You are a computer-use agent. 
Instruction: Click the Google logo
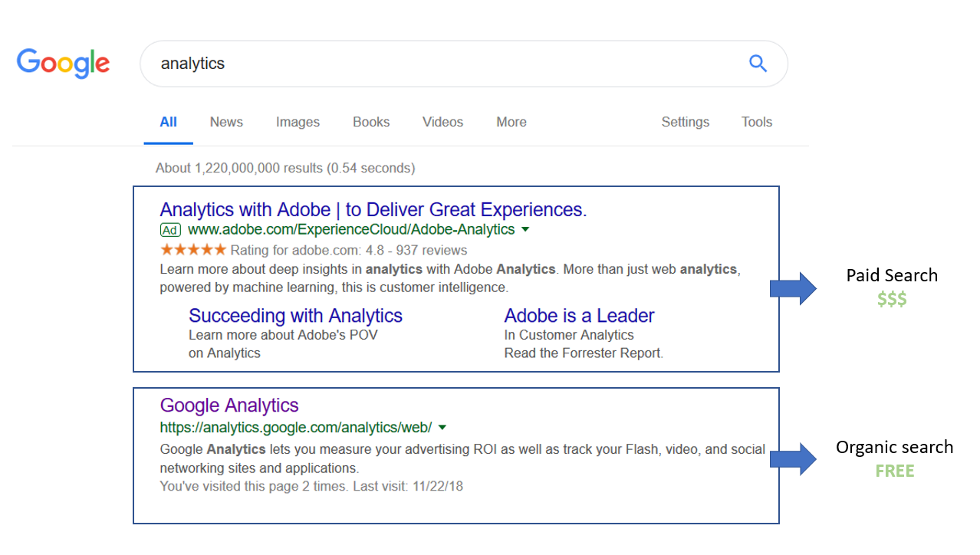[x=64, y=63]
